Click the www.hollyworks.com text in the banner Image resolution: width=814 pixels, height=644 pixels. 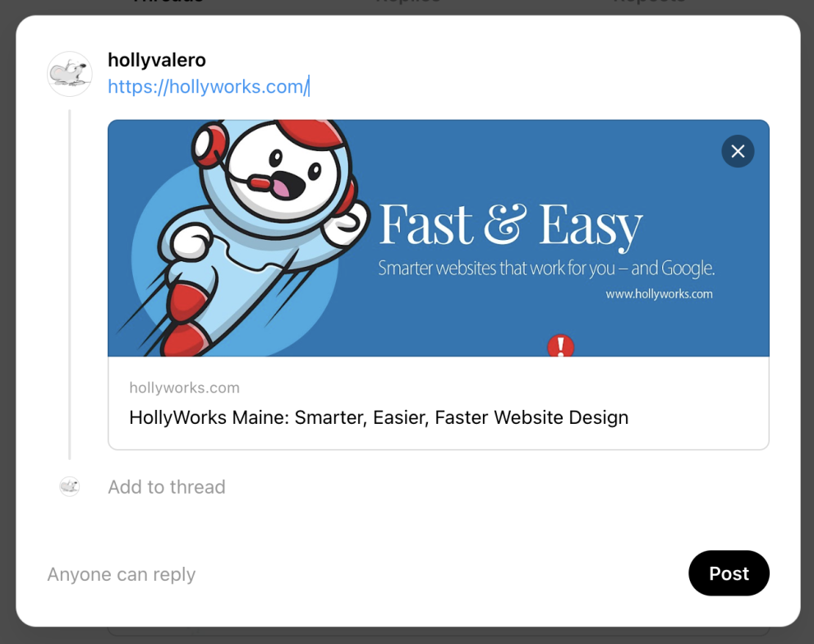(x=659, y=294)
